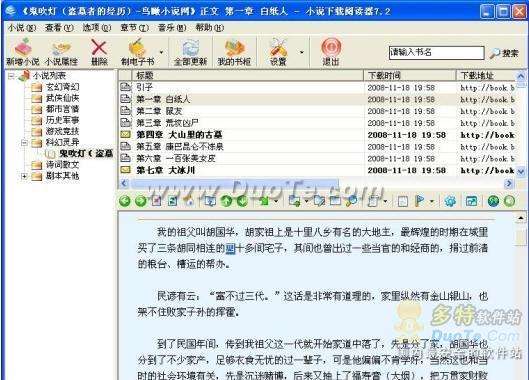Click the 搜索 search button
This screenshot has width=529, height=380.
tap(505, 53)
